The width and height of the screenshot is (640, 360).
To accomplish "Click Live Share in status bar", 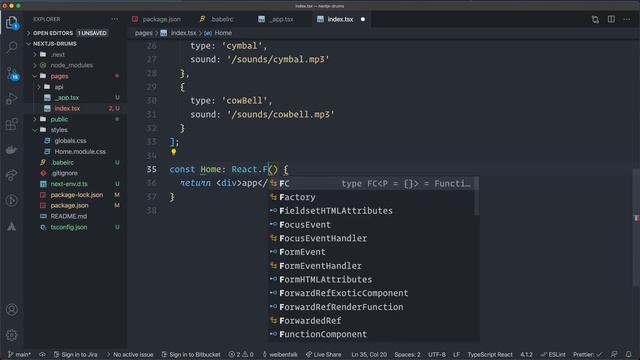I will (x=324, y=354).
